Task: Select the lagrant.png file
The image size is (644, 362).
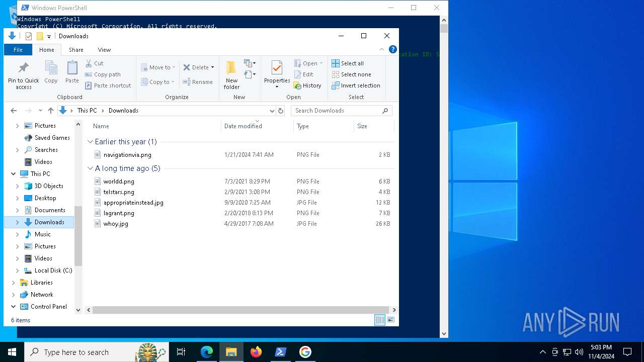Action: click(119, 213)
